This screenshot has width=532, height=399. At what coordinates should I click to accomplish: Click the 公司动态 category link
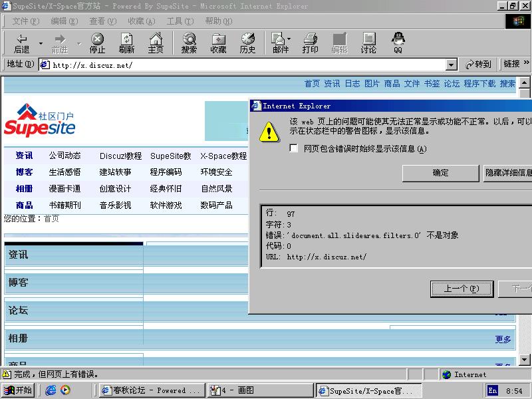click(x=65, y=156)
